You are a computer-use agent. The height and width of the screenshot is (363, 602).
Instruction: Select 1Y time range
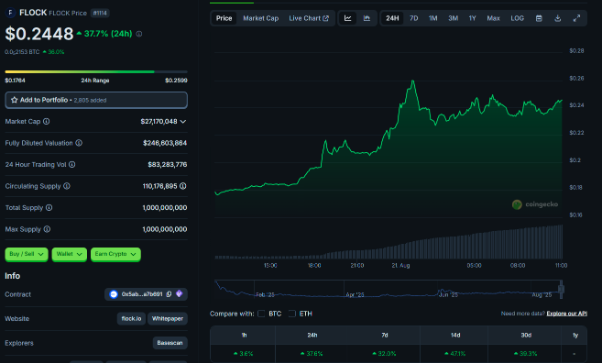coord(472,18)
